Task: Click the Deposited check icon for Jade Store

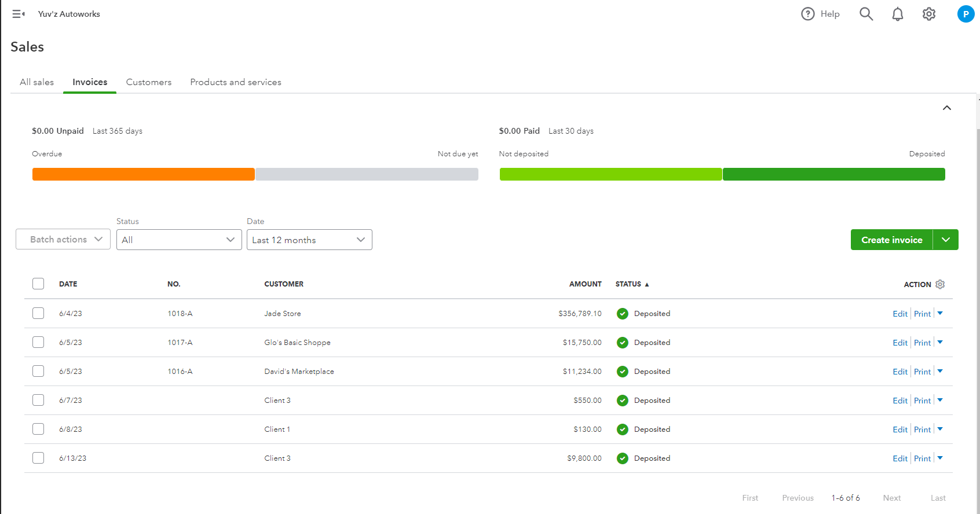Action: (623, 314)
